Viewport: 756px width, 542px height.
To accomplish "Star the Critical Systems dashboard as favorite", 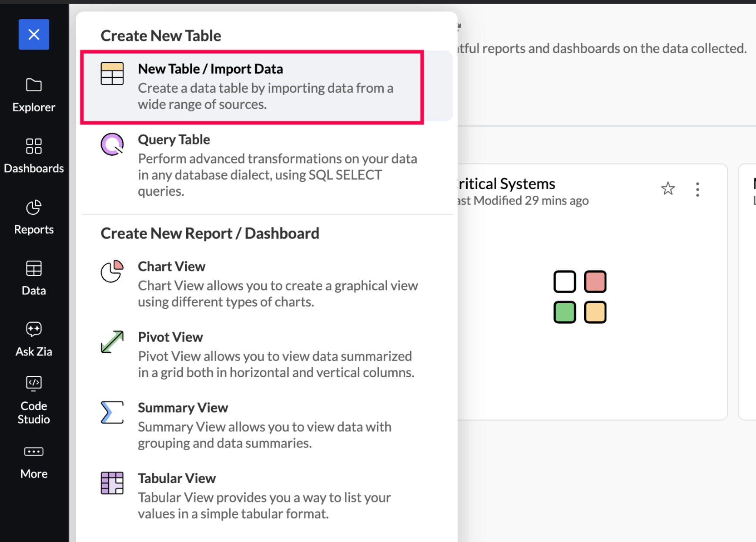I will point(668,189).
